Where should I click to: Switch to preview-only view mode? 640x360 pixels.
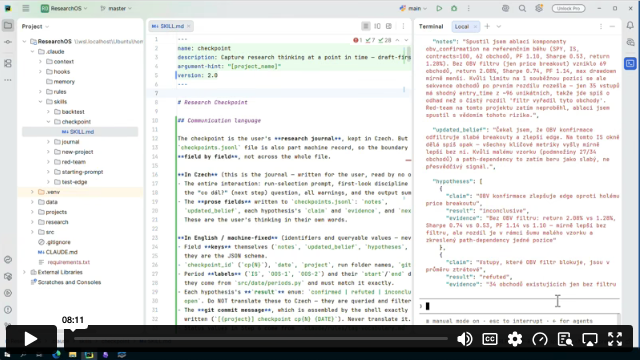pyautogui.click(x=389, y=26)
